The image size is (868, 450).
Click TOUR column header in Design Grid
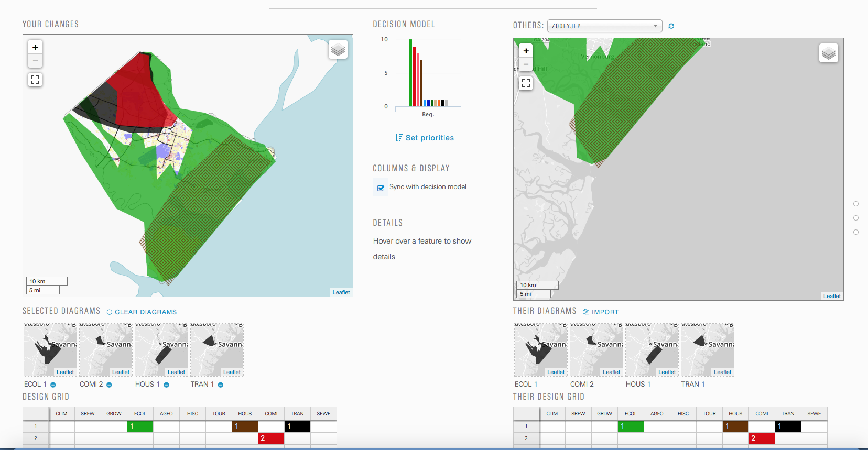tap(219, 414)
